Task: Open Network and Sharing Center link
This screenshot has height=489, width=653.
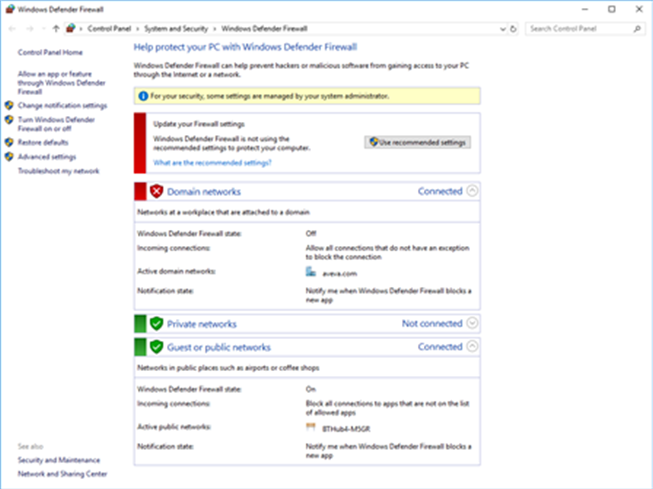Action: point(62,474)
